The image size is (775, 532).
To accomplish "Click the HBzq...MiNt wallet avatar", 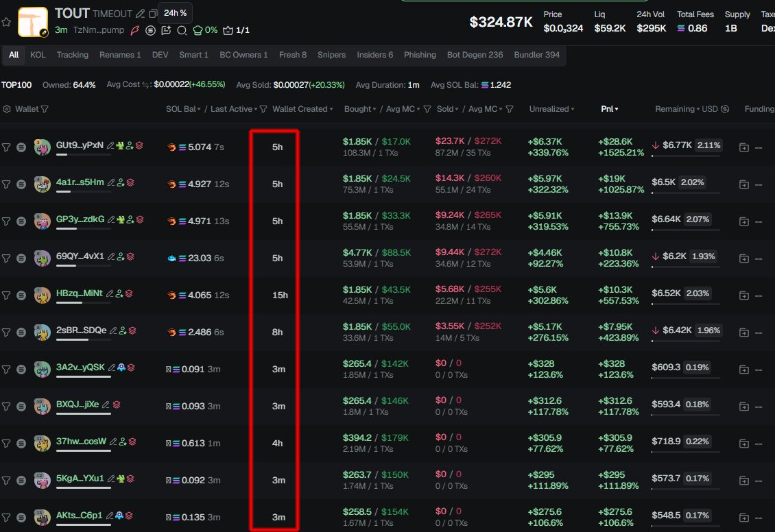I will [x=43, y=294].
